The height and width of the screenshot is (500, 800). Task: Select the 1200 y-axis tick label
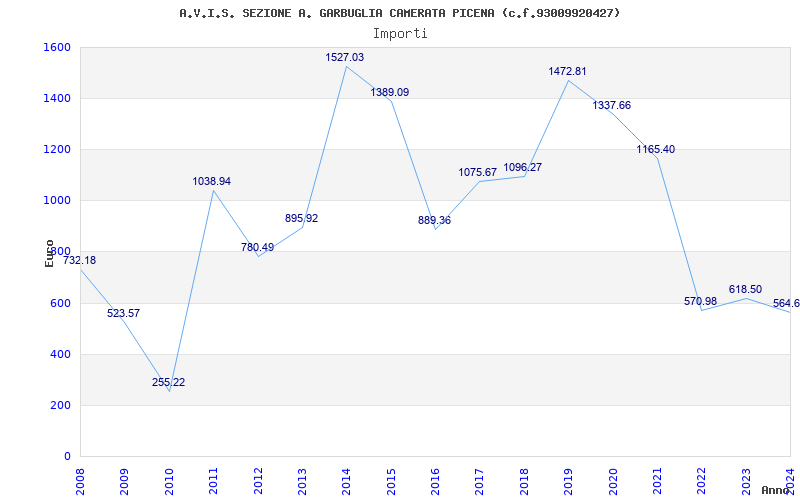[x=58, y=149]
